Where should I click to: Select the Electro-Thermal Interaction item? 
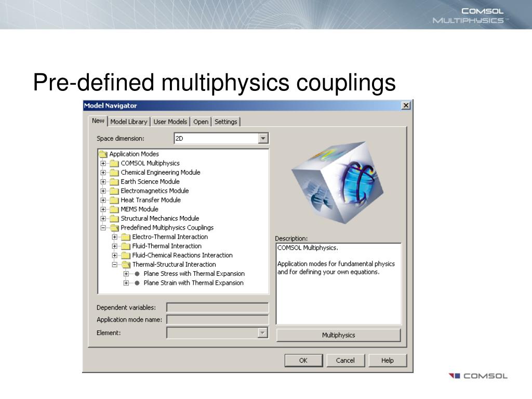170,237
